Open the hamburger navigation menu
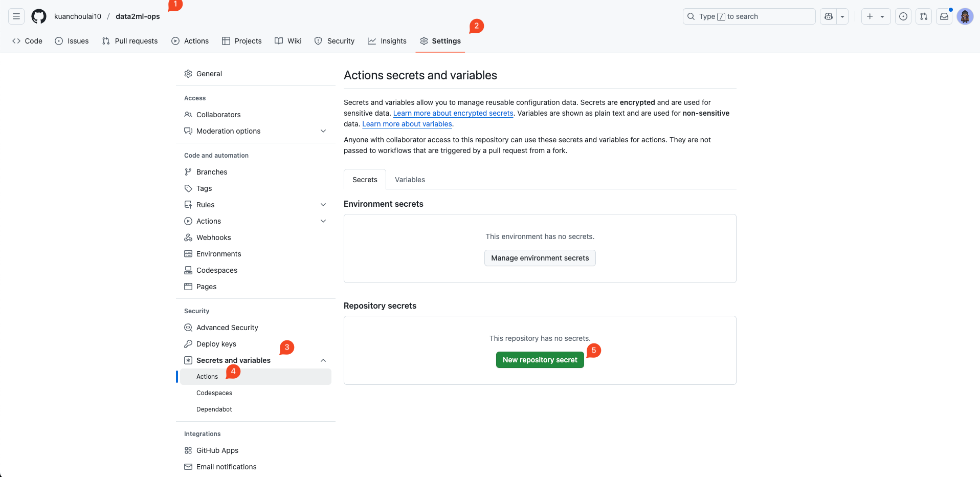 point(16,16)
